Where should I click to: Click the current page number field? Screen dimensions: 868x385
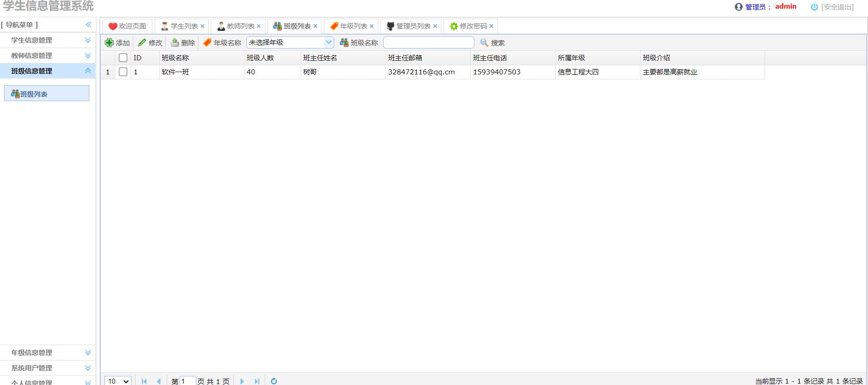point(188,381)
